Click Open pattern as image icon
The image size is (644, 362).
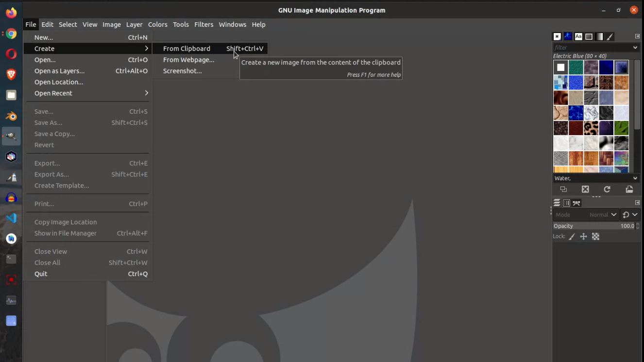[629, 190]
